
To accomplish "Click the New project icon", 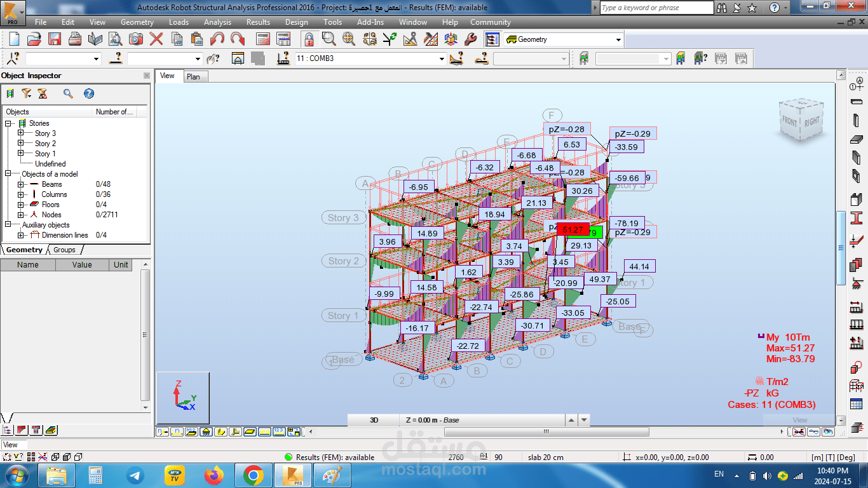I will [14, 39].
